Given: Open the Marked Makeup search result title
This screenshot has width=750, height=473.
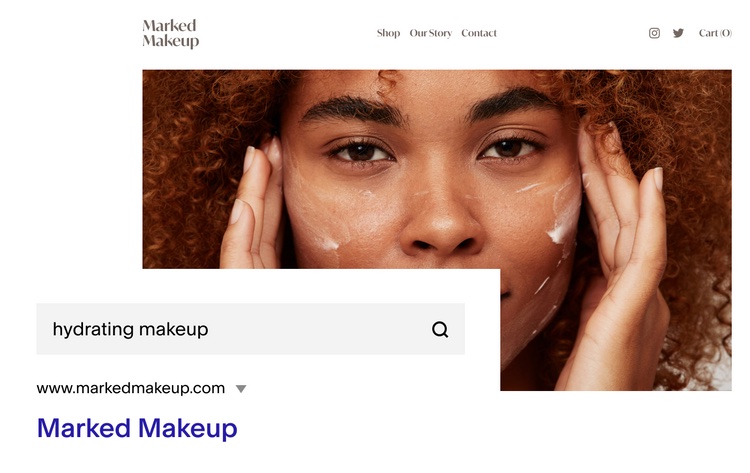Looking at the screenshot, I should click(137, 428).
